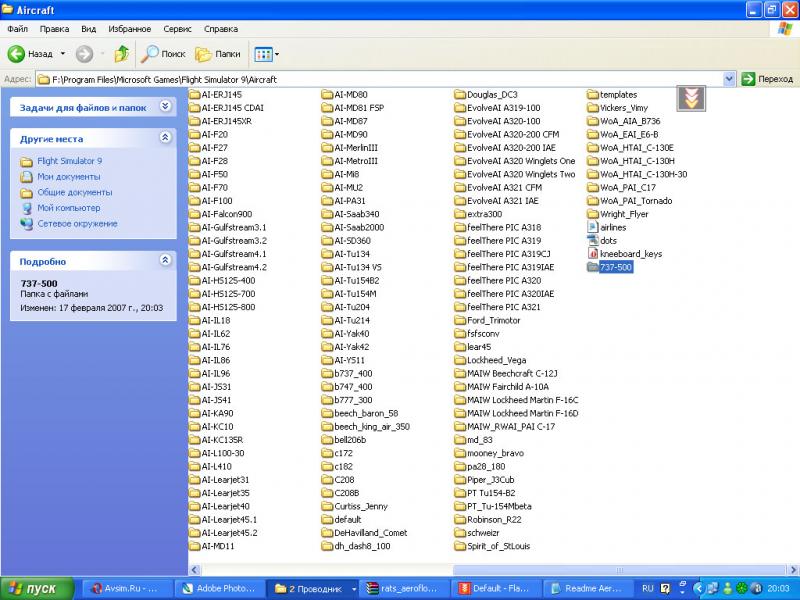The width and height of the screenshot is (800, 600).
Task: Open the 'Сетевое окружение' link
Action: click(78, 223)
